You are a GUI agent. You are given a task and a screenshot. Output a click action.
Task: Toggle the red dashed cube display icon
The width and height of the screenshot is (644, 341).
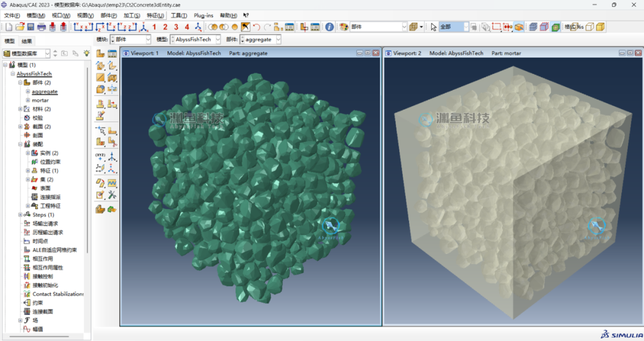[544, 27]
